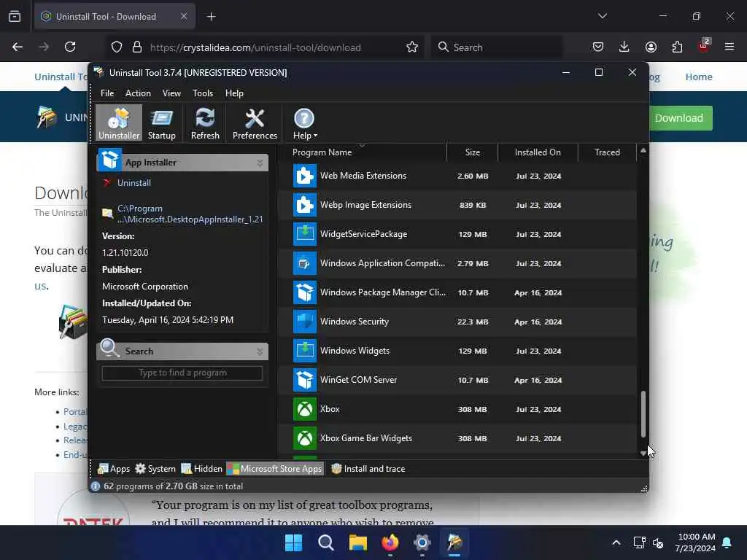Viewport: 747px width, 560px height.
Task: Open Firefox Downloads panel
Action: 624,47
